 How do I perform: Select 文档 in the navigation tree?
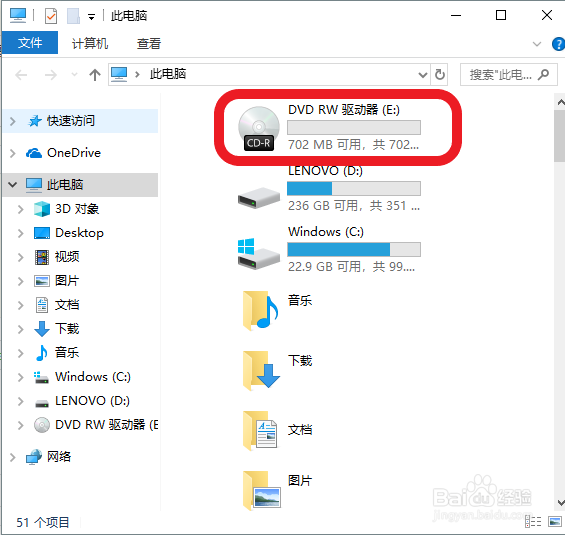pyautogui.click(x=67, y=305)
